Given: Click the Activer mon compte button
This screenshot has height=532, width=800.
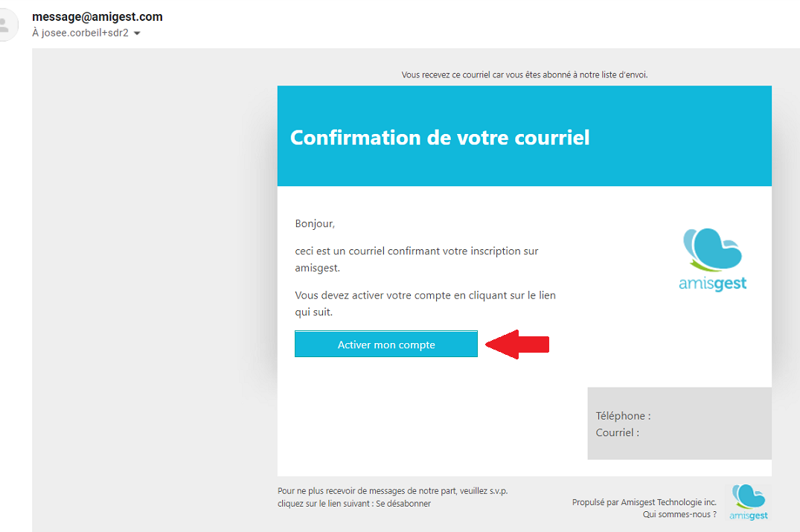Looking at the screenshot, I should pyautogui.click(x=386, y=344).
